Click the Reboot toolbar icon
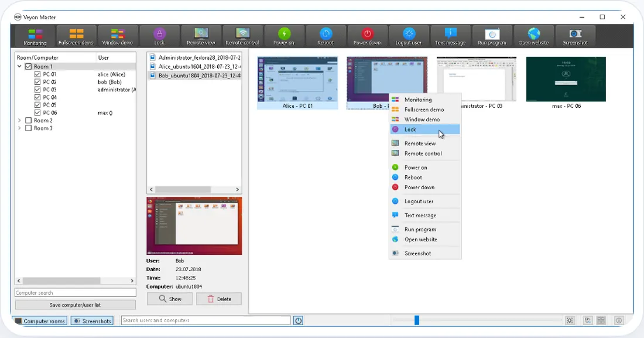The height and width of the screenshot is (338, 644). pyautogui.click(x=326, y=36)
